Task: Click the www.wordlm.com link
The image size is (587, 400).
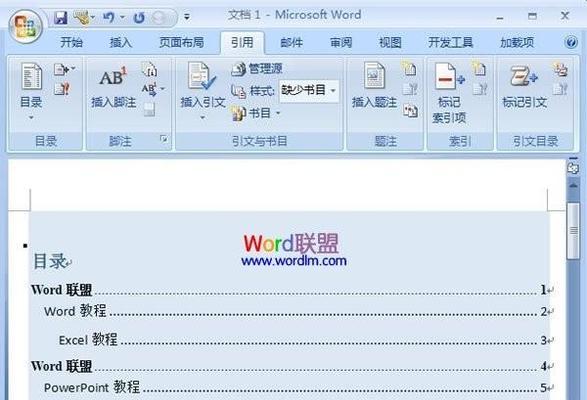Action: (294, 261)
